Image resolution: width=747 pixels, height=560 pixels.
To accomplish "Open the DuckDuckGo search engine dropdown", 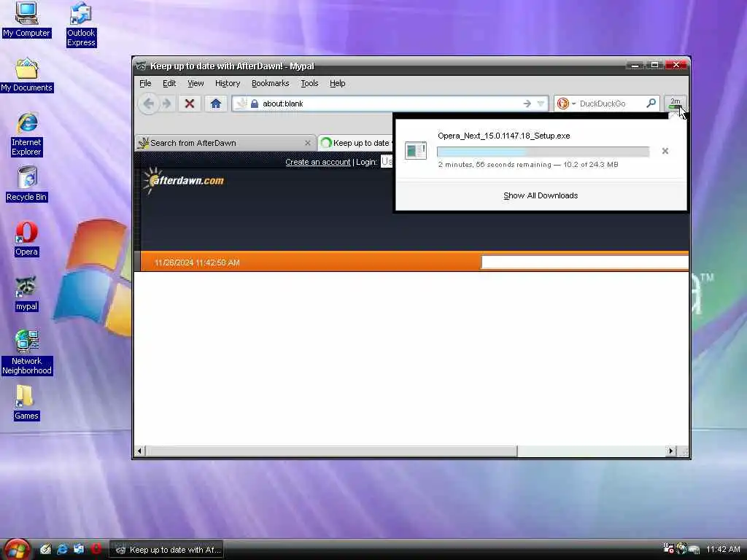I will (573, 104).
